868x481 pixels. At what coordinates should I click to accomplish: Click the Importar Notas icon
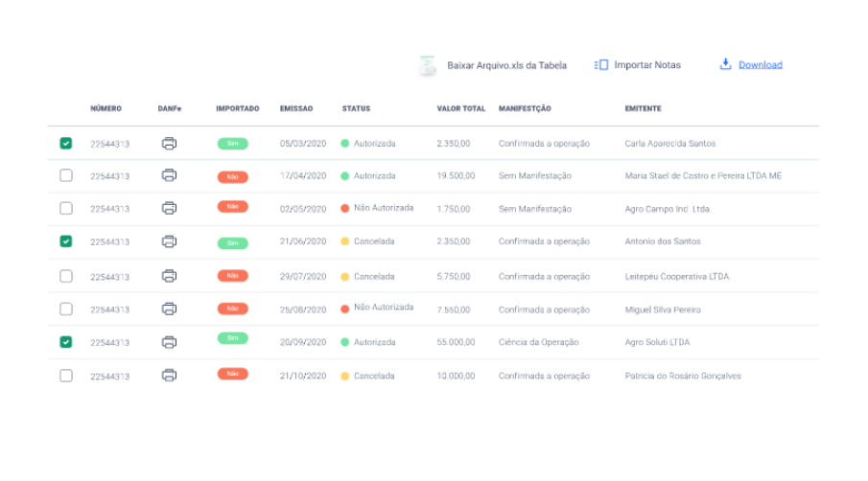coord(601,65)
